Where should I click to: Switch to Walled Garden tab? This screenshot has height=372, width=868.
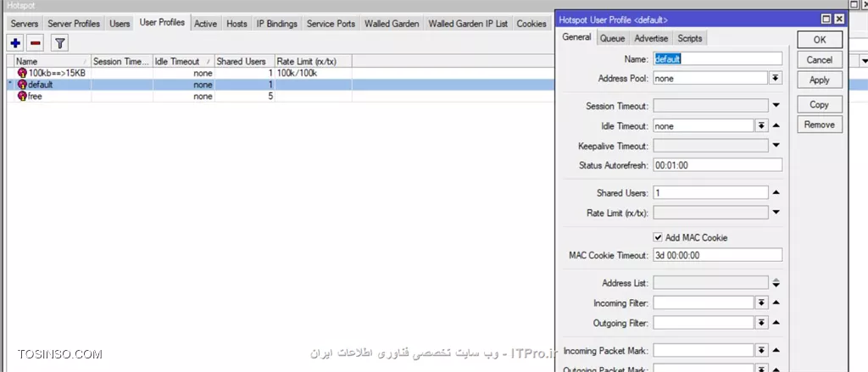392,24
